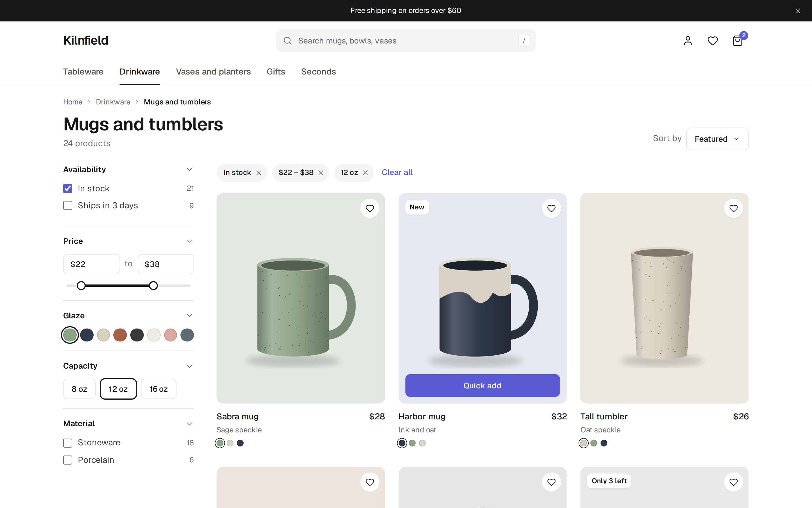
Task: Go to Tableware category
Action: click(x=83, y=72)
